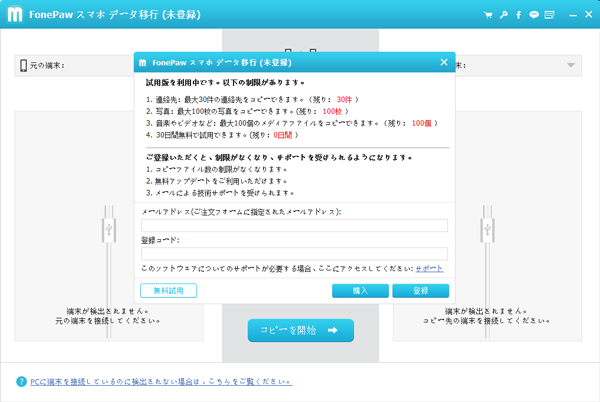Click the 無料試用 free trial button
Image resolution: width=600 pixels, height=402 pixels.
pyautogui.click(x=168, y=291)
